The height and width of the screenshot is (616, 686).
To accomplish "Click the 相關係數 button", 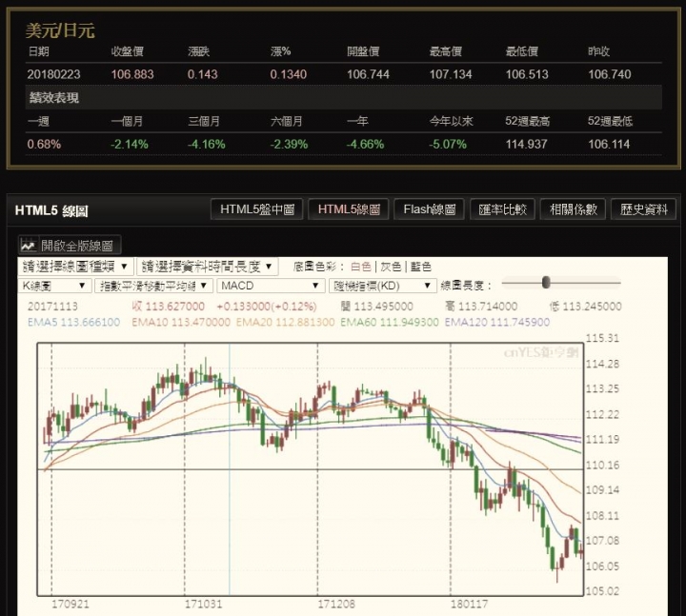I will point(573,209).
